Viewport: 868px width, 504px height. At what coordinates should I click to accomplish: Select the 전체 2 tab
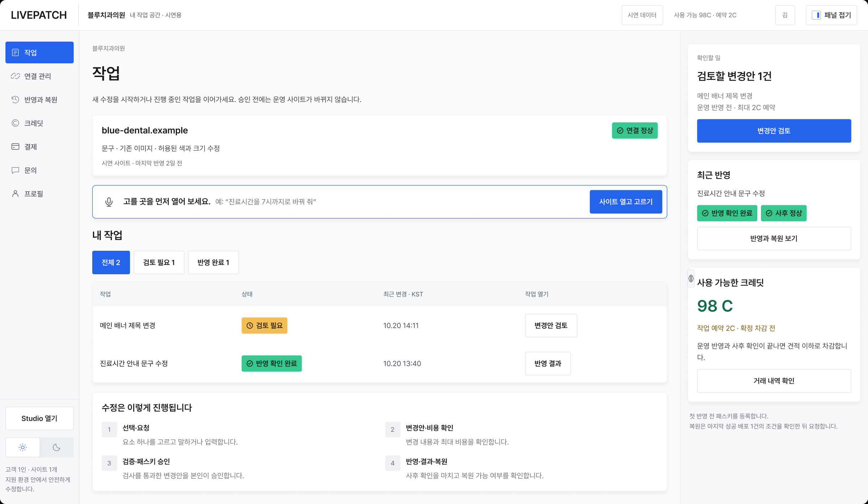111,262
